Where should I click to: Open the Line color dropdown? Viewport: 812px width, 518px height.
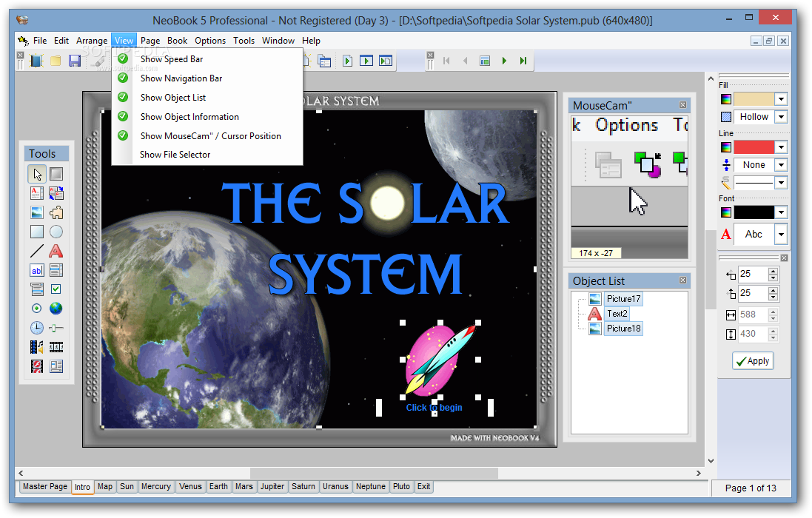781,147
